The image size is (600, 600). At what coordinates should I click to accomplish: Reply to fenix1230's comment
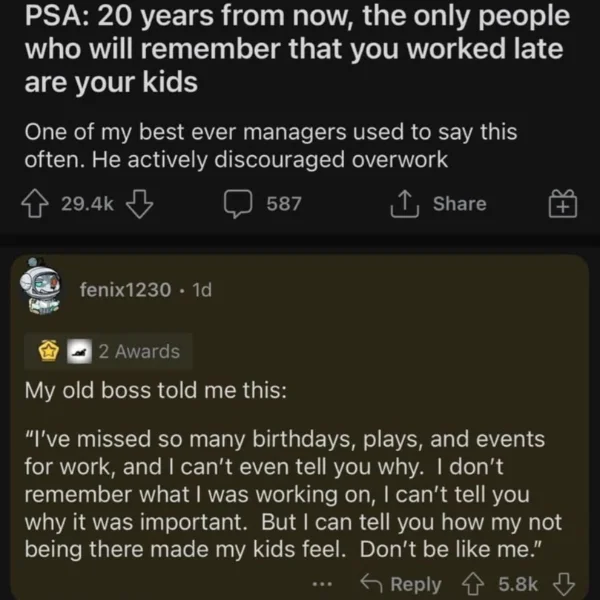[403, 583]
